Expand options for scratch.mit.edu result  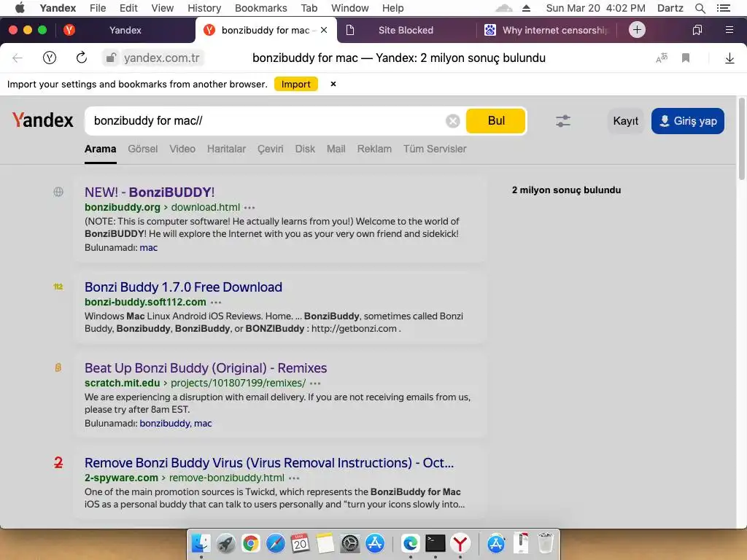click(x=315, y=384)
